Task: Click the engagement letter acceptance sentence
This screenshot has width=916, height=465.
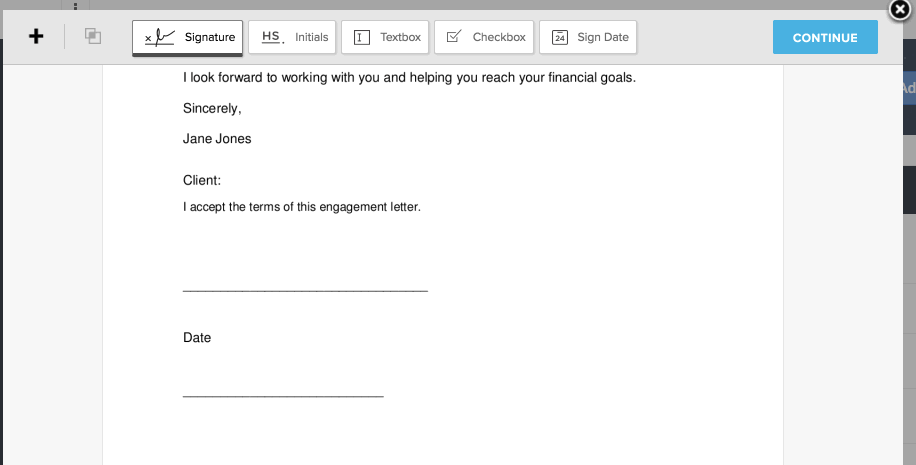Action: tap(302, 207)
